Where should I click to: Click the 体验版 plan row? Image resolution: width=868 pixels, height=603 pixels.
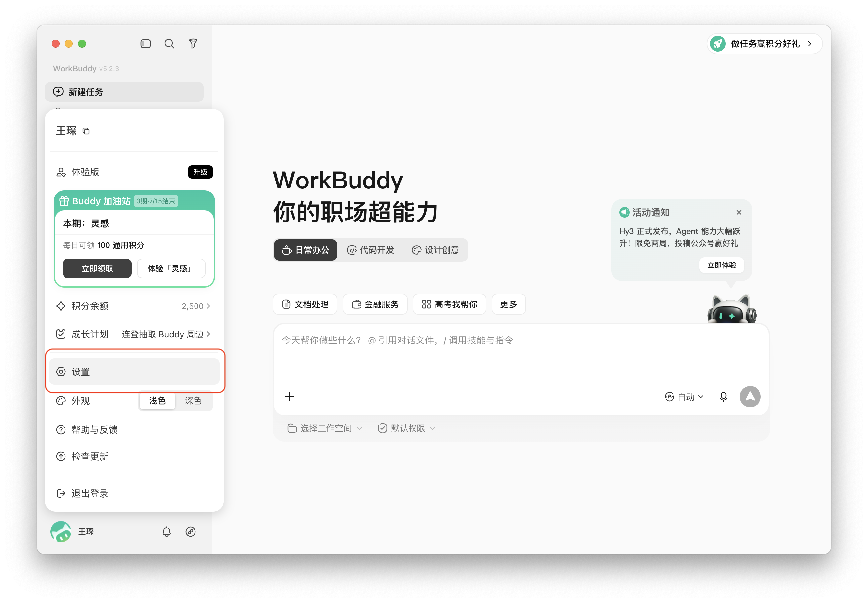point(134,172)
